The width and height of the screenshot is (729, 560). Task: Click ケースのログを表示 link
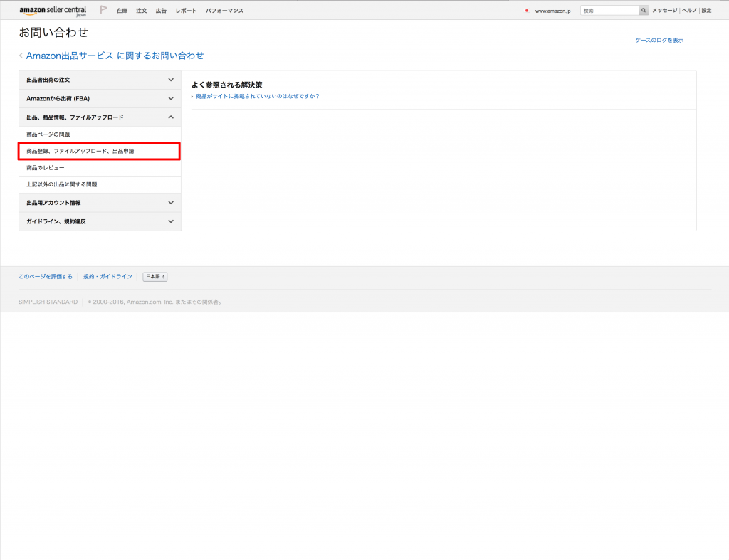[659, 41]
